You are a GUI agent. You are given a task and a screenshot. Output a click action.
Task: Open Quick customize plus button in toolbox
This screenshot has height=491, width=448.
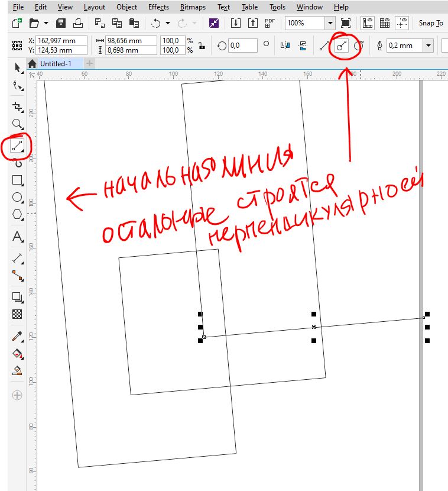17,395
